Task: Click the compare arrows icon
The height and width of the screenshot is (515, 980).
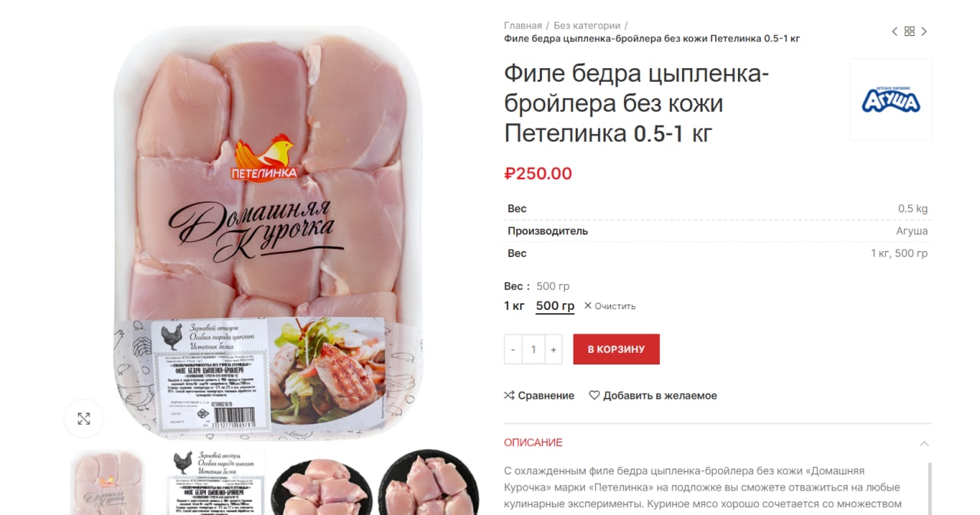Action: [x=509, y=396]
